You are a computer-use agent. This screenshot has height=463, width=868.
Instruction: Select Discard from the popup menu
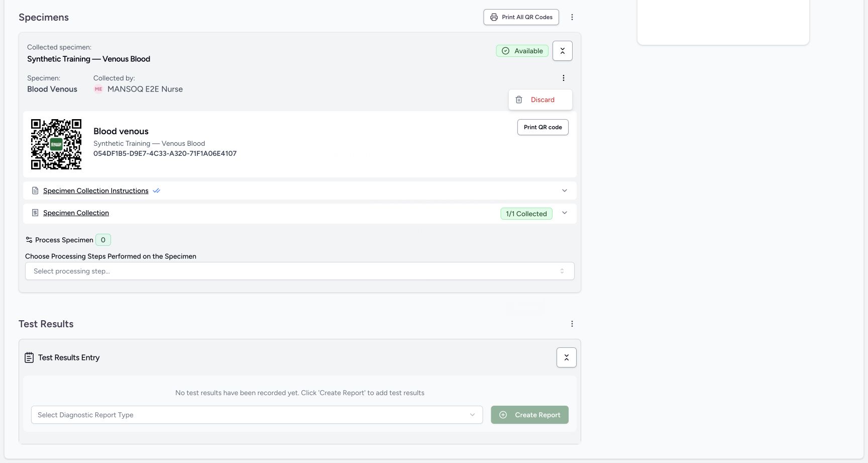click(540, 100)
